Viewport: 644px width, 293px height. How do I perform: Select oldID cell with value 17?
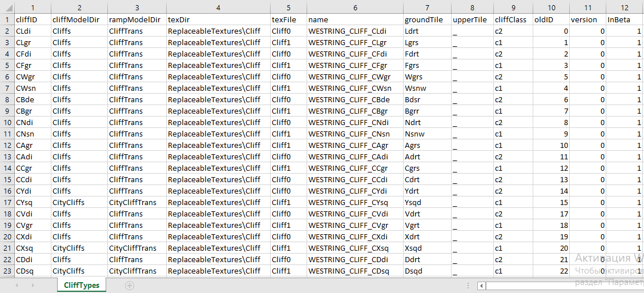551,214
